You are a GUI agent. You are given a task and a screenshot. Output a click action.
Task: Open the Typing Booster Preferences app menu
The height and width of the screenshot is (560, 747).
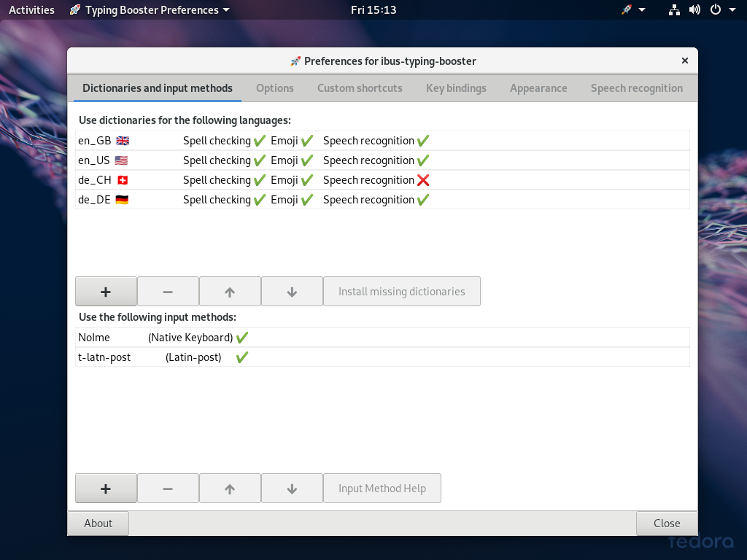click(150, 10)
